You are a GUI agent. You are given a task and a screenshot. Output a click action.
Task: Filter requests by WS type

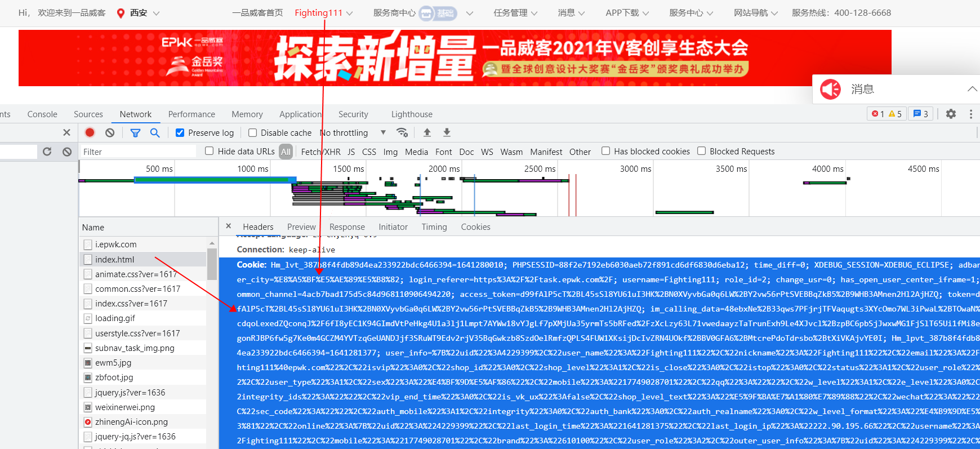(x=487, y=152)
